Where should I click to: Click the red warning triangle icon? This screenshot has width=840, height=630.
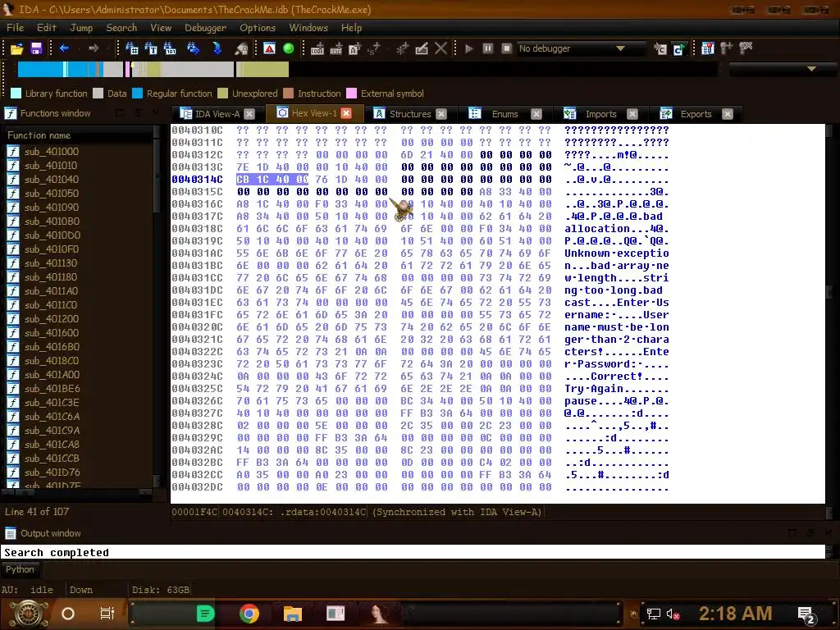[269, 48]
